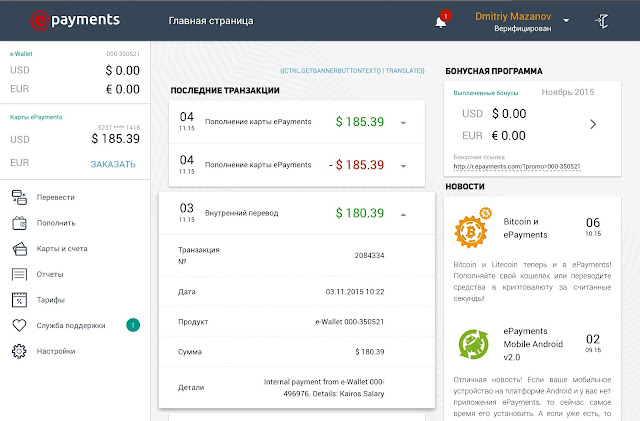Click wallet number 000-350521 in sidebar
Image resolution: width=640 pixels, height=421 pixels.
[x=123, y=53]
